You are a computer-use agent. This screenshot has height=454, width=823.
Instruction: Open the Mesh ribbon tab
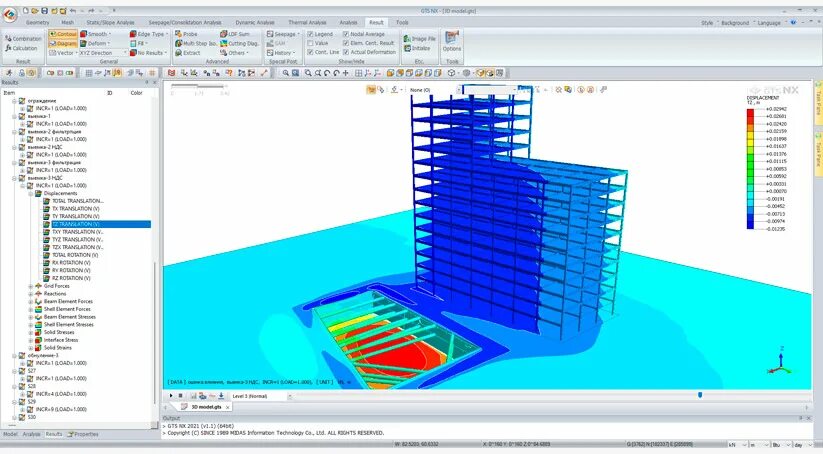(68, 23)
